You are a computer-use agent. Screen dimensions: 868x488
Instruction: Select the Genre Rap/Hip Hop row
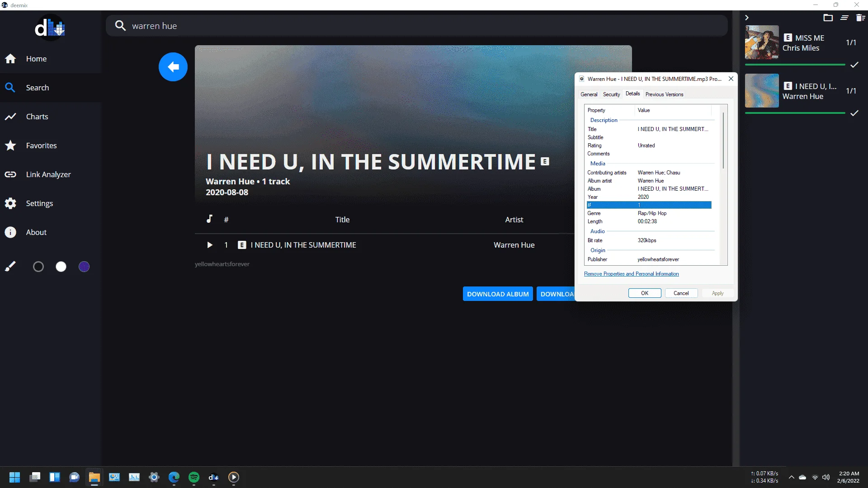point(649,213)
